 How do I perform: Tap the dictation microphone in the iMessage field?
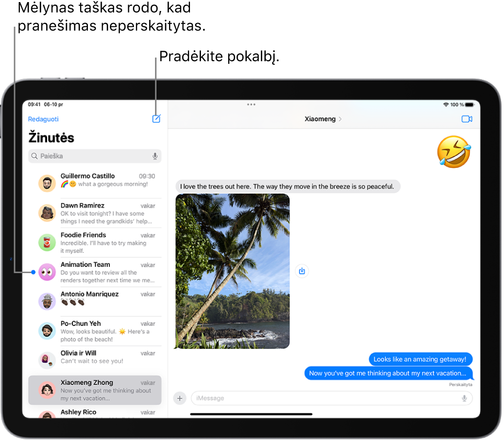[x=464, y=398]
